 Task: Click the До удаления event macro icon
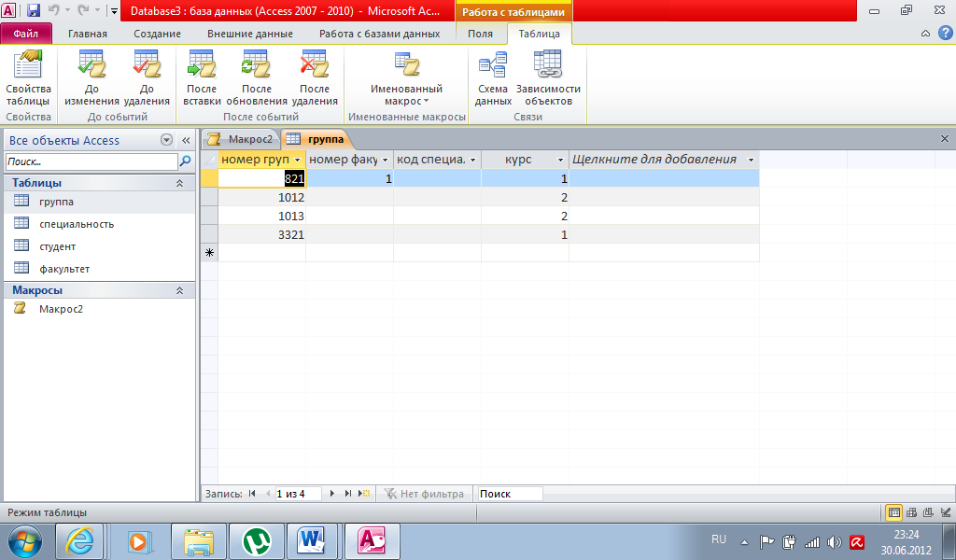tap(147, 78)
